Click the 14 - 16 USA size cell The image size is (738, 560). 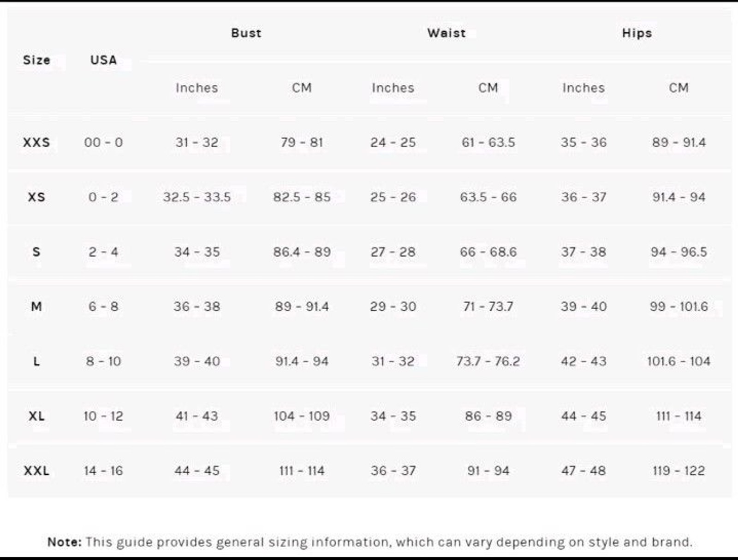coord(103,471)
